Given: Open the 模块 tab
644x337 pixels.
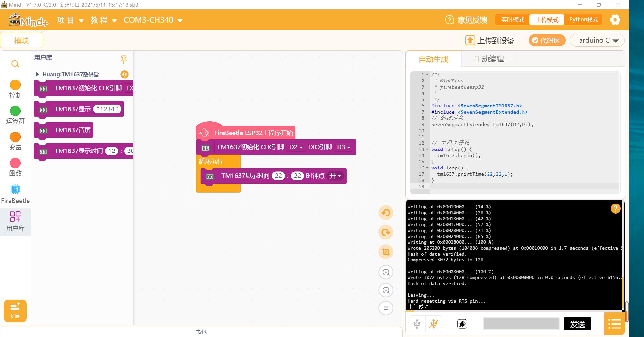Looking at the screenshot, I should (x=21, y=40).
